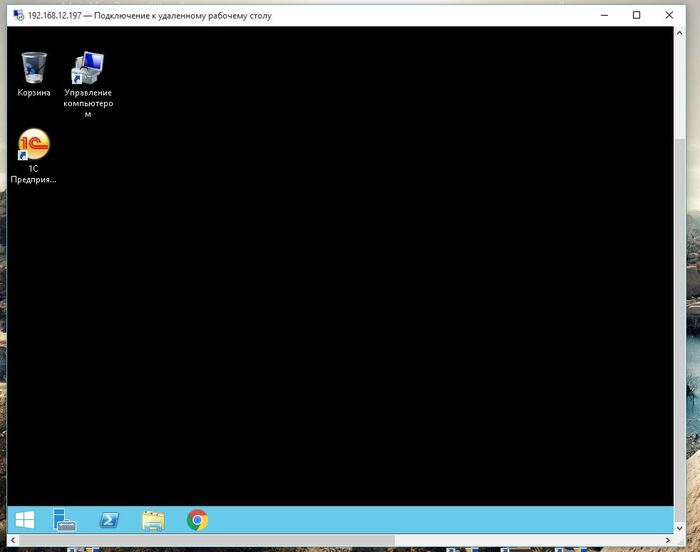The width and height of the screenshot is (700, 552).
Task: Select the Управление компьютером desktop shortcut
Action: tap(88, 84)
